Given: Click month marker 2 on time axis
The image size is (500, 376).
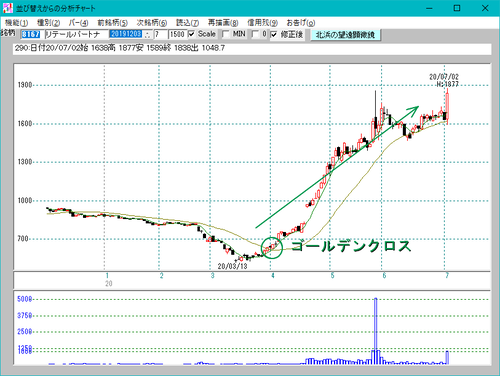Looking at the screenshot, I should [x=161, y=276].
